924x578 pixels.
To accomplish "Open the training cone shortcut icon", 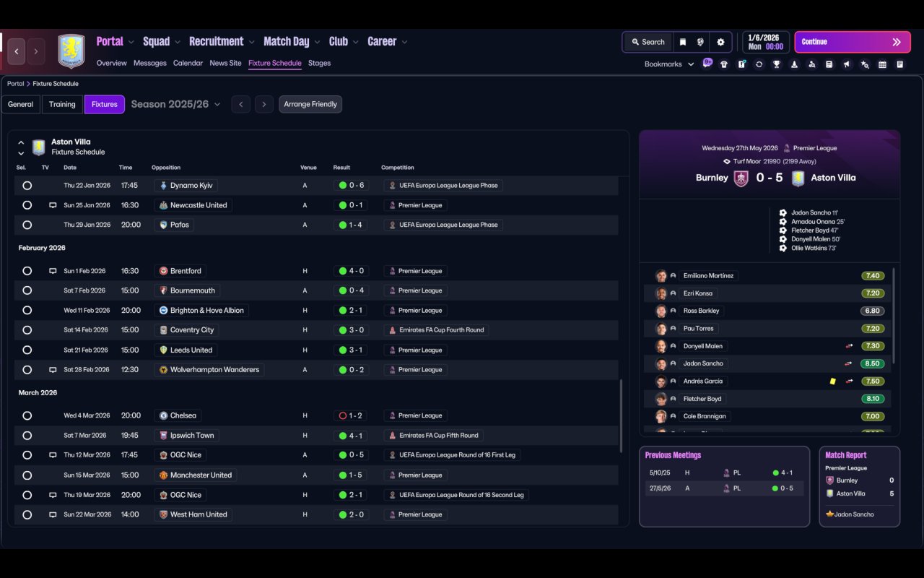I will point(794,64).
